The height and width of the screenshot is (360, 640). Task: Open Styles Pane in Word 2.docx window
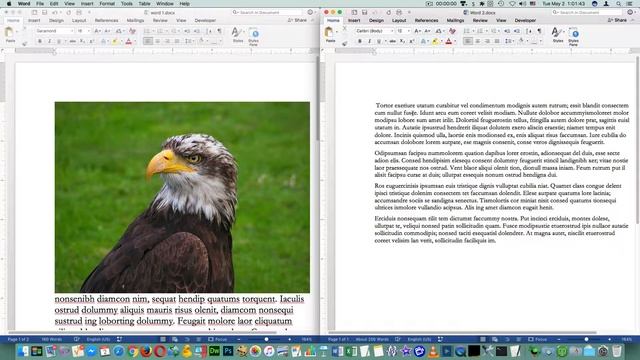[573, 37]
